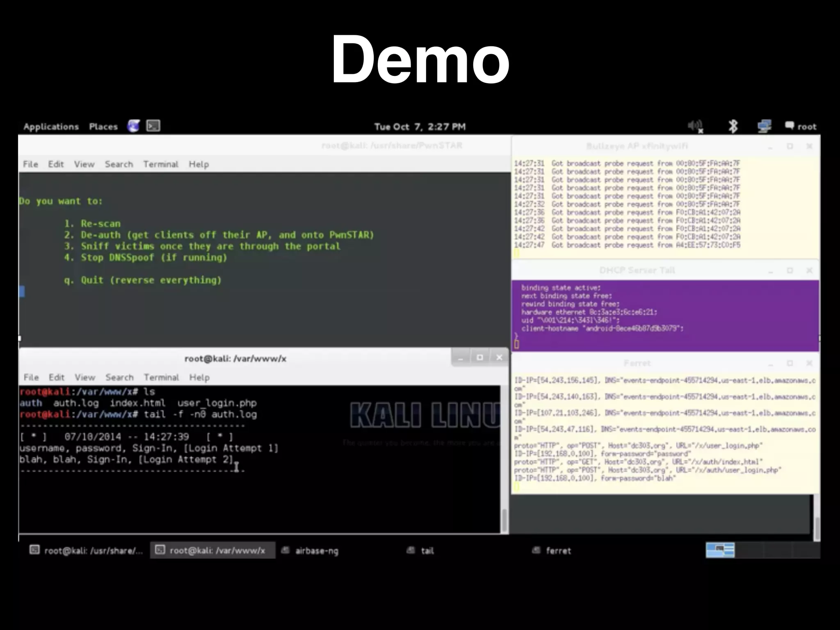Open Edit menu in PwnSTAR terminal
840x630 pixels.
coord(56,164)
